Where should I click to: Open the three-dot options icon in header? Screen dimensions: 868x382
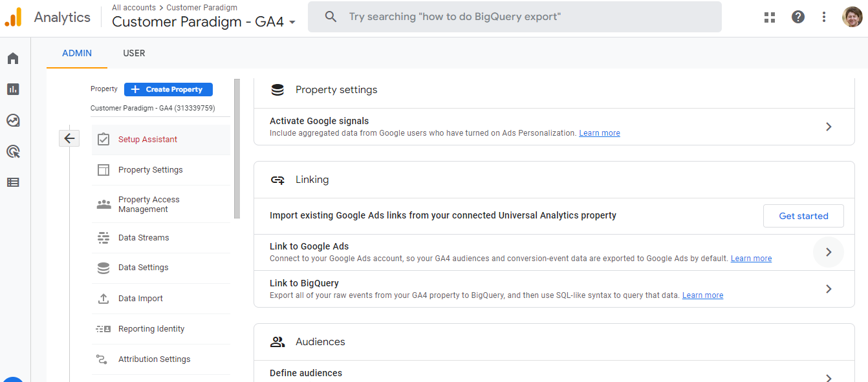tap(823, 17)
